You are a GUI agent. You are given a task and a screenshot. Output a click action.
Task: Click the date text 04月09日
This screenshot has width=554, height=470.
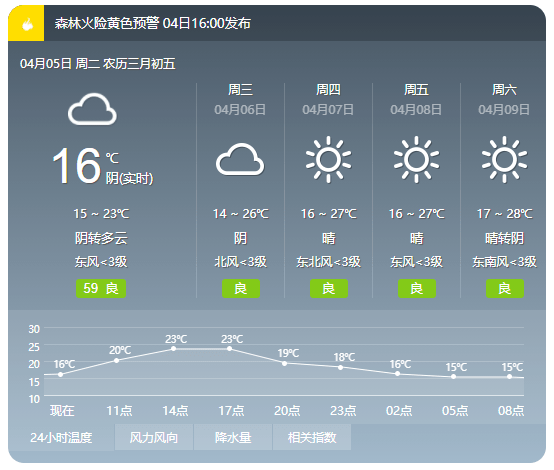pos(504,110)
